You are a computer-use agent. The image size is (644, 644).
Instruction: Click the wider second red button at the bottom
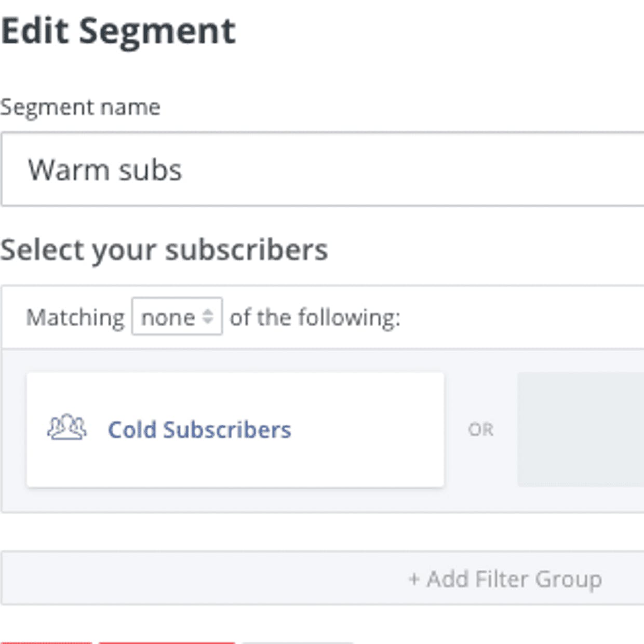click(x=167, y=642)
